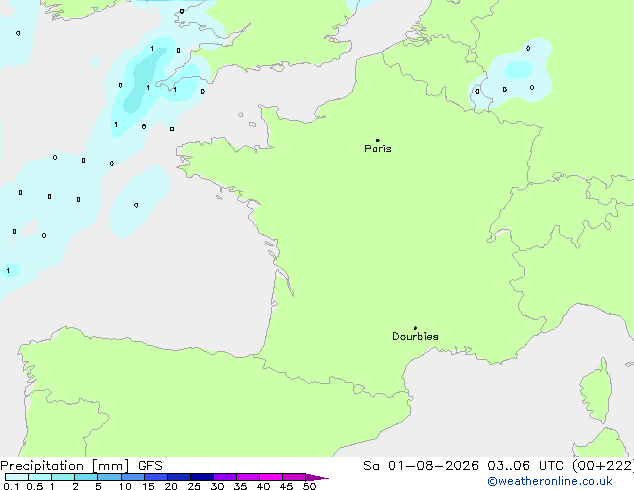
Task: Select the black dot marking Paris
Action: click(x=378, y=140)
